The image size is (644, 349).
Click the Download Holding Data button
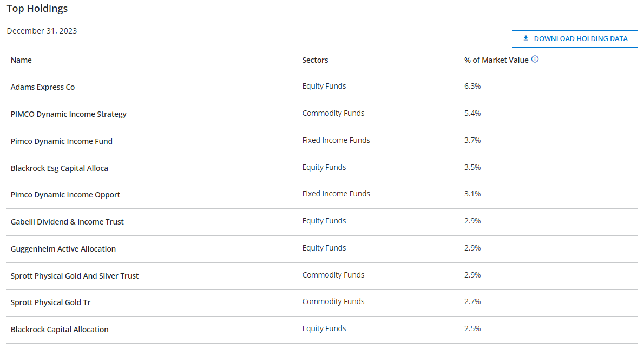pyautogui.click(x=575, y=38)
